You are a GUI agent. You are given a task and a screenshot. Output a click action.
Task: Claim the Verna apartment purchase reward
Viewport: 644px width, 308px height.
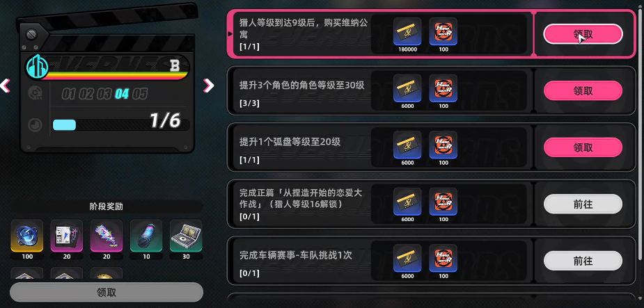coord(583,34)
